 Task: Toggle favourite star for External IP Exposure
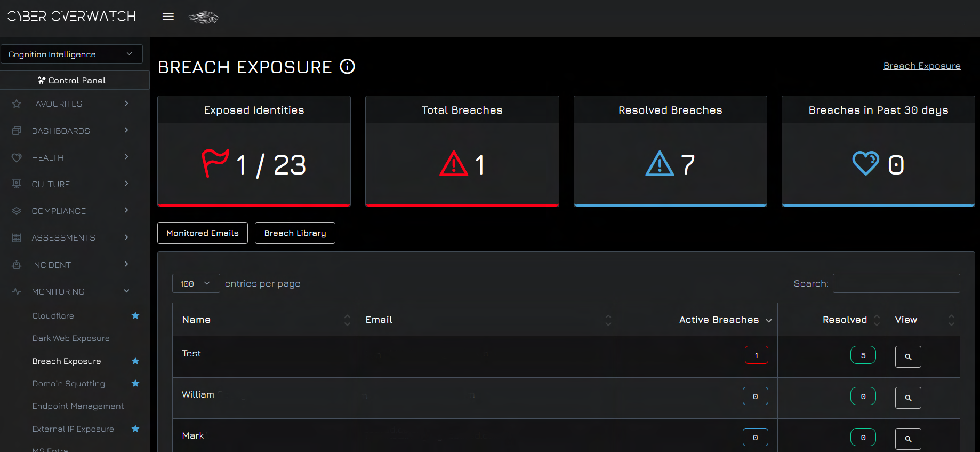[135, 429]
